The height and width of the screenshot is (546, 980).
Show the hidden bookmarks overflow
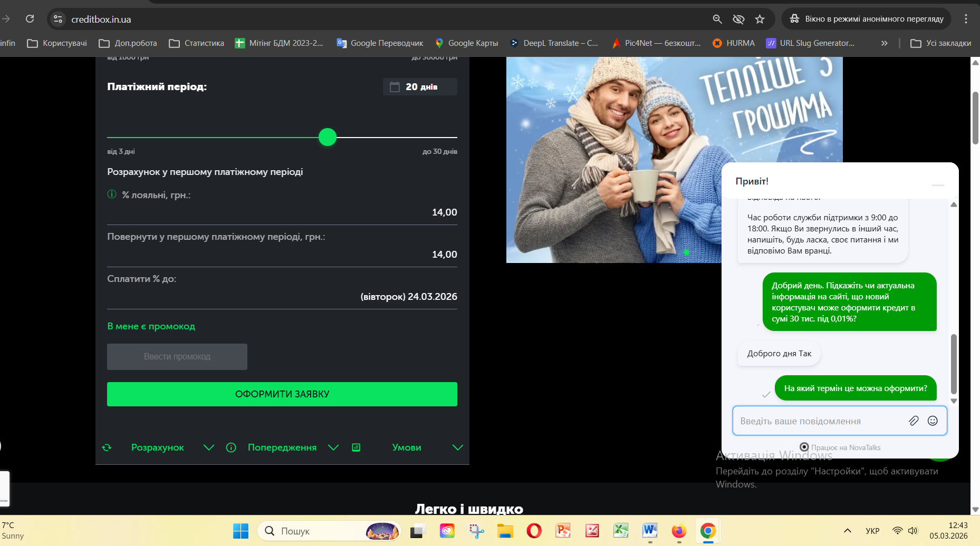(885, 43)
